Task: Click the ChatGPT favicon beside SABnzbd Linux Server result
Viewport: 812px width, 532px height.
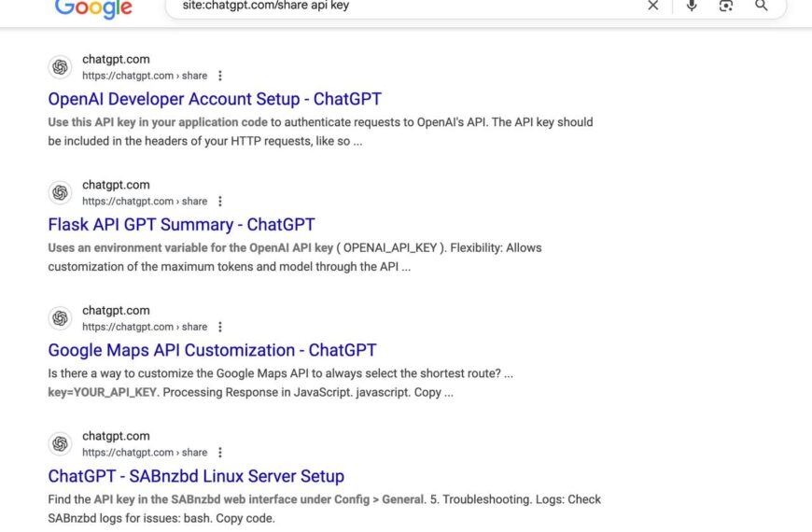Action: point(61,444)
